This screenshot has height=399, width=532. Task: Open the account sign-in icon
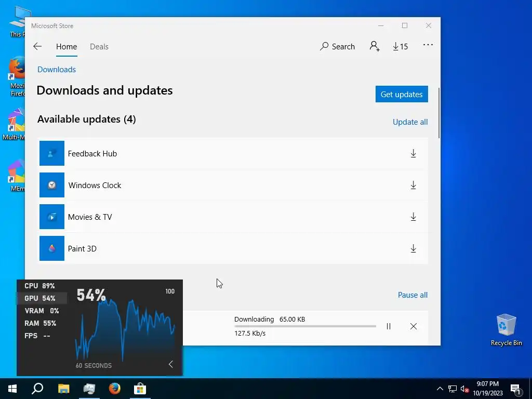pyautogui.click(x=375, y=46)
